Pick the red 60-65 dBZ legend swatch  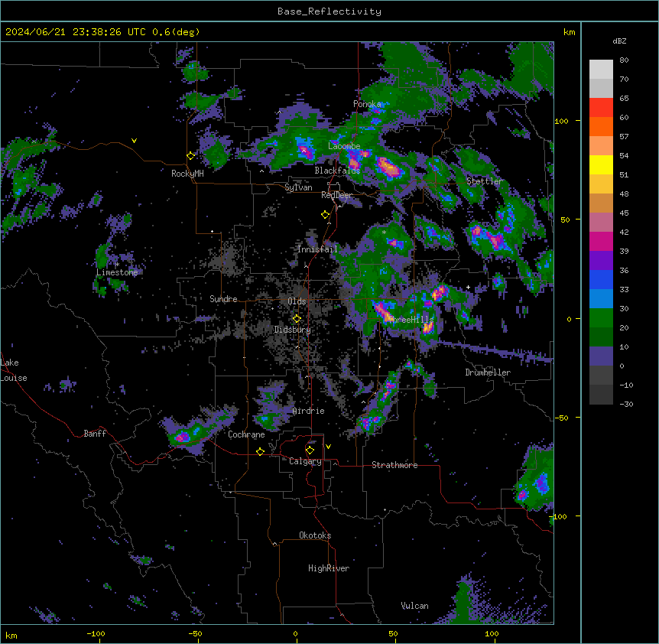coord(601,108)
